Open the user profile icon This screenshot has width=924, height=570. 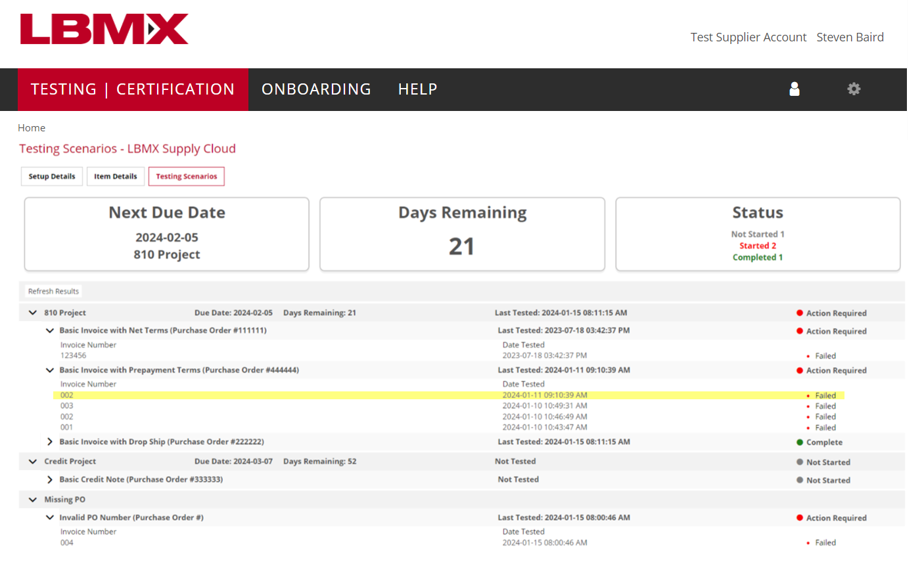pos(794,89)
